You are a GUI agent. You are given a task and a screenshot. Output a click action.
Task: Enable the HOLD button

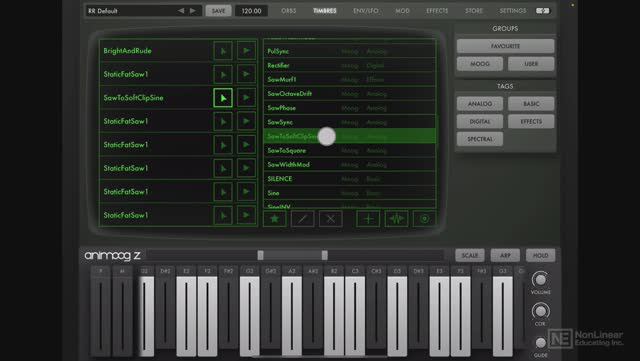point(540,255)
